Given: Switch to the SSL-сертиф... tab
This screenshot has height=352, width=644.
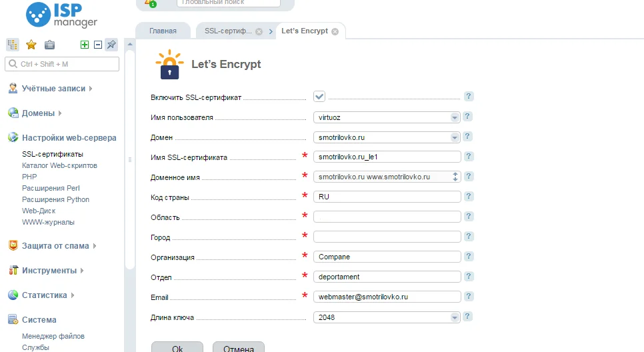Looking at the screenshot, I should tap(228, 31).
